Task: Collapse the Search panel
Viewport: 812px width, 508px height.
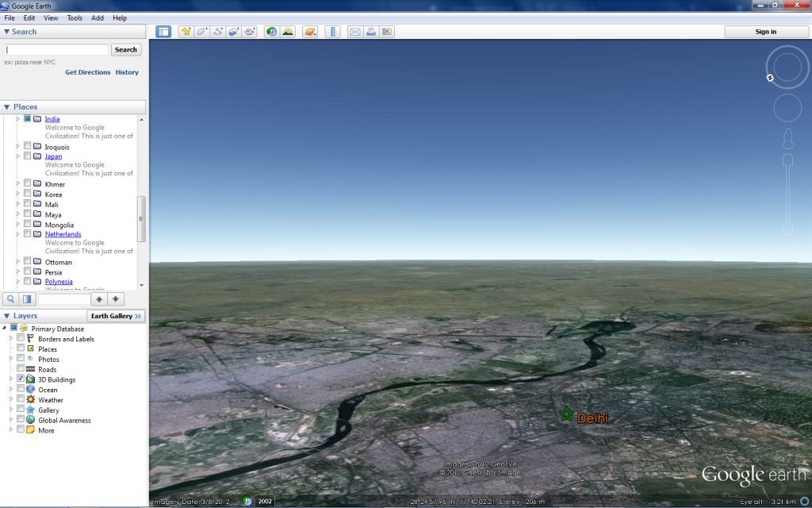Action: coord(6,32)
